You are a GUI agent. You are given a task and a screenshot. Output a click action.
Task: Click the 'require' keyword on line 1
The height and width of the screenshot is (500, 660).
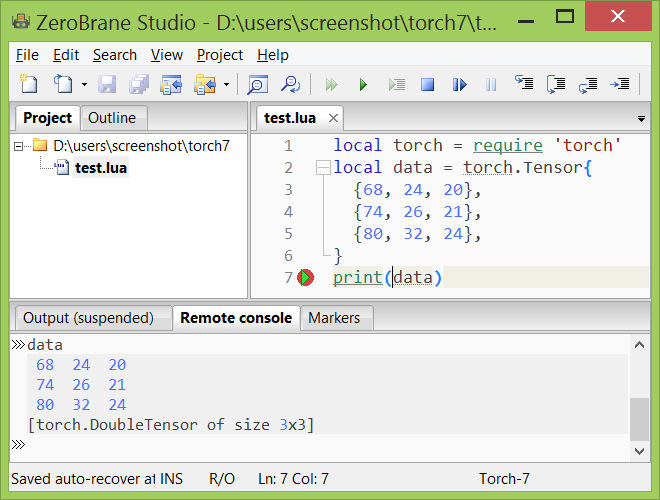pos(508,146)
